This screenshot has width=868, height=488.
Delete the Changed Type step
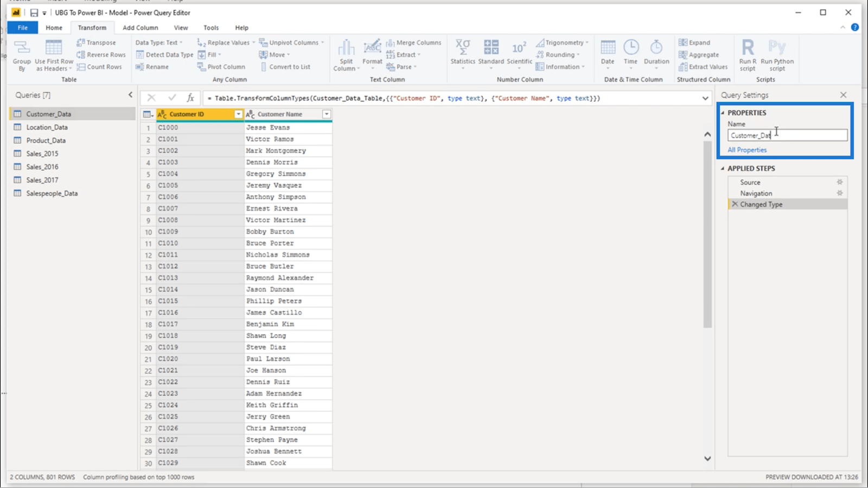point(735,204)
